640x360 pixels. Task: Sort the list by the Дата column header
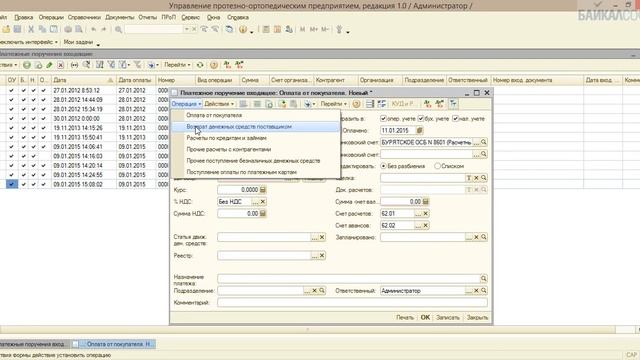coord(84,80)
